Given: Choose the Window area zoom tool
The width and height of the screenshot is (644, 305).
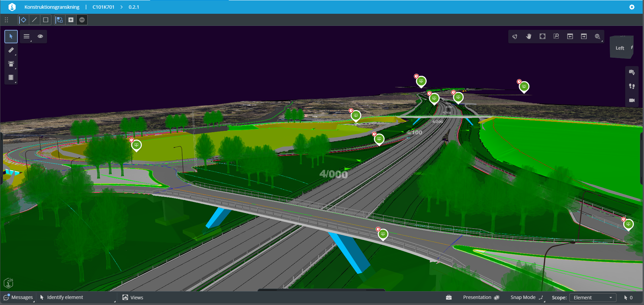Looking at the screenshot, I should [x=556, y=37].
